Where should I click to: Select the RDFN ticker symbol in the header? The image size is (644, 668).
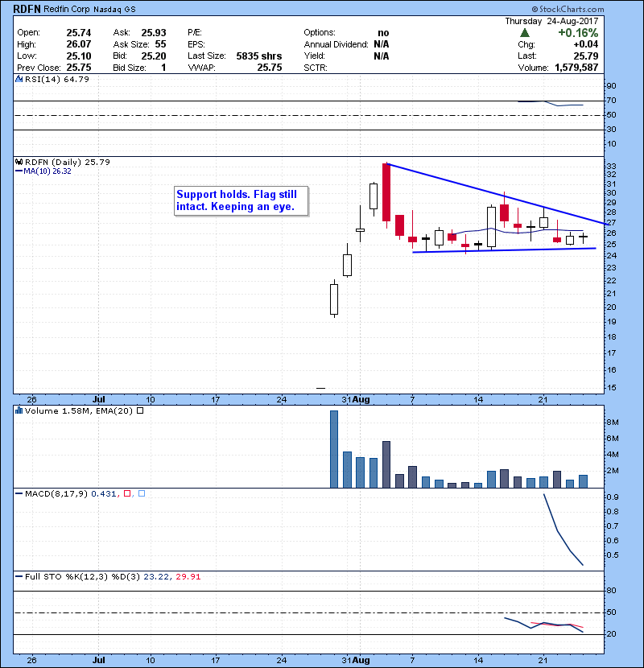pos(27,9)
